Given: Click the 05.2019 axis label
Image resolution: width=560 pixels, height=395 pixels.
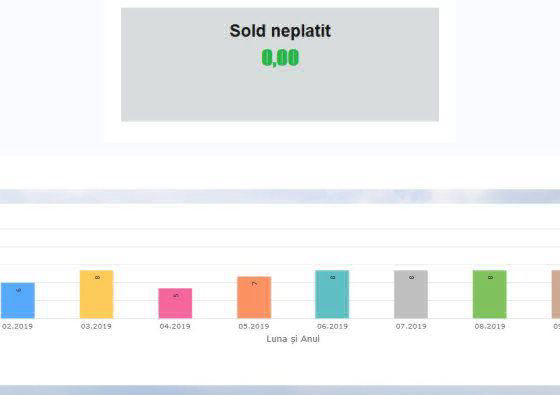Looking at the screenshot, I should (254, 326).
